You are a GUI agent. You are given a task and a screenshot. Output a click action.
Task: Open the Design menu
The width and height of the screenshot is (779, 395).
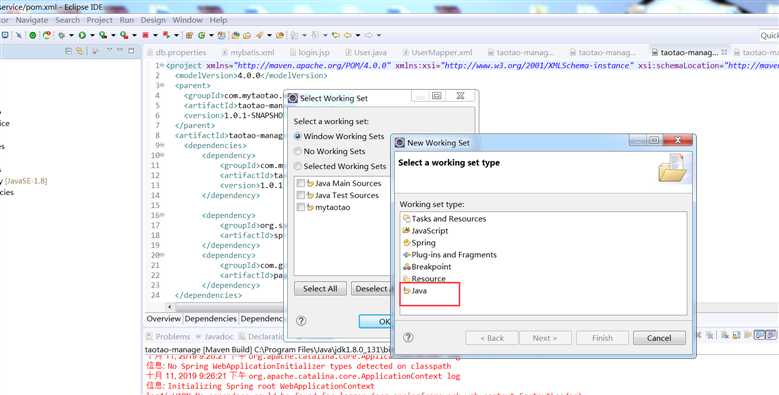(x=153, y=20)
